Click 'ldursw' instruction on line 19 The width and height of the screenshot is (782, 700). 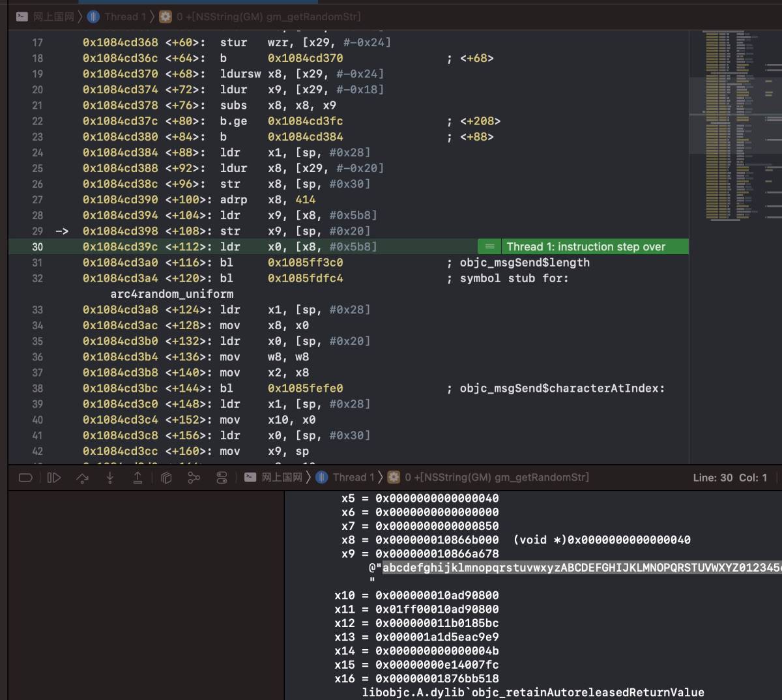[240, 74]
